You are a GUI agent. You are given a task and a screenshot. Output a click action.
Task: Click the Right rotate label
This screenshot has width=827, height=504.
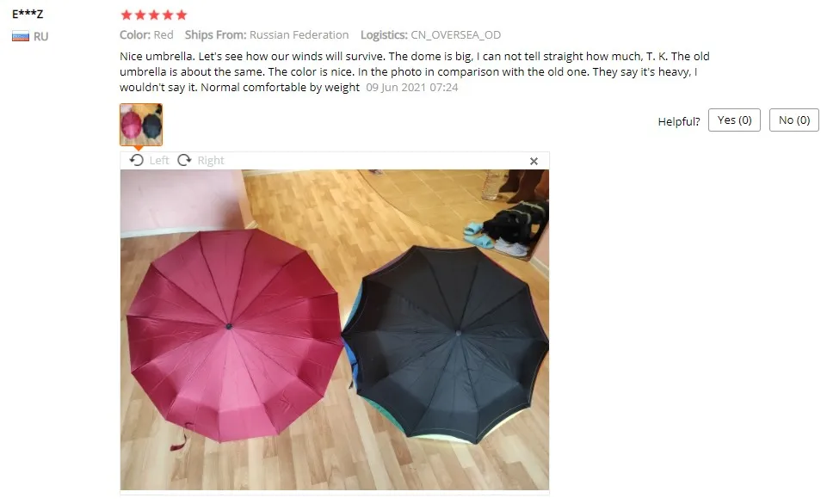click(x=211, y=160)
